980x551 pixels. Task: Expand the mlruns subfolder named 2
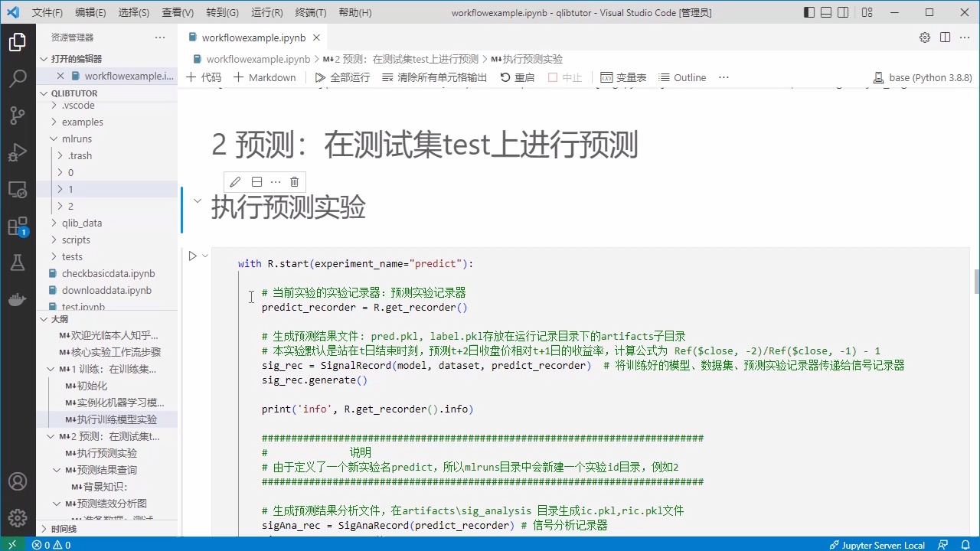tap(71, 205)
